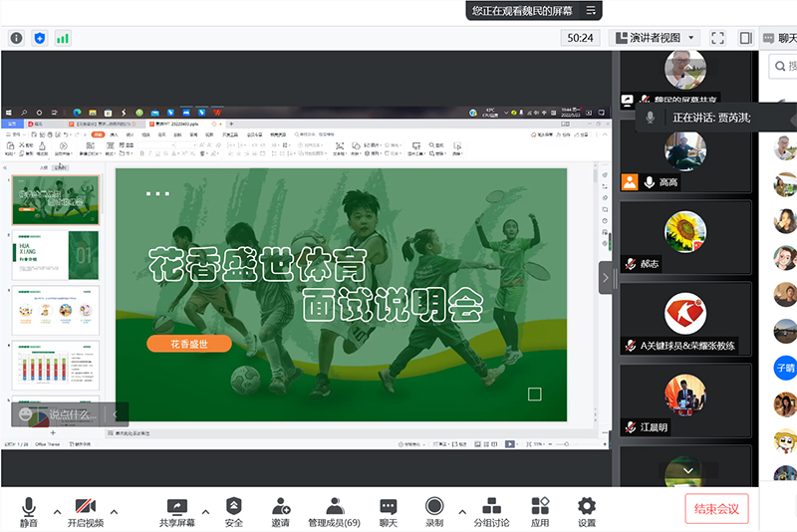Viewport: 797px width, 532px height.
Task: Expand recording options next to 录制
Action: (x=462, y=512)
